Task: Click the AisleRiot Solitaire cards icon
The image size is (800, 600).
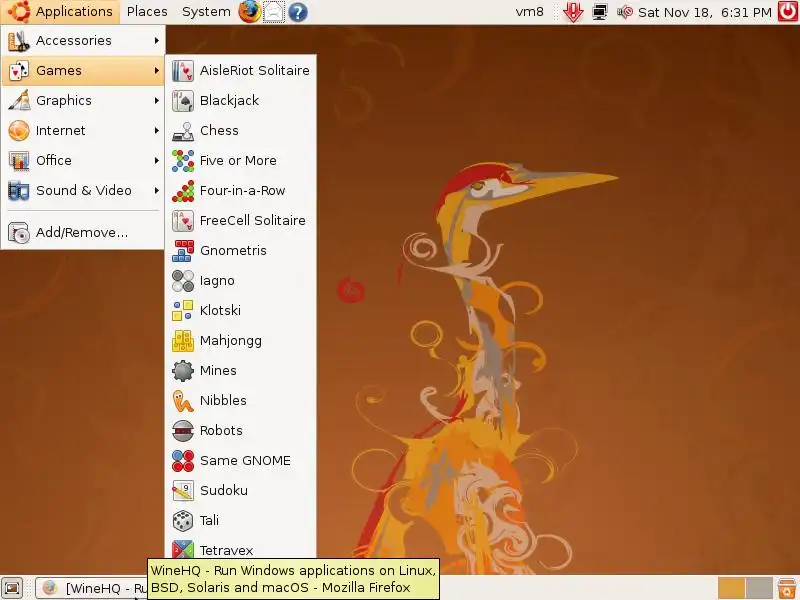Action: 183,70
